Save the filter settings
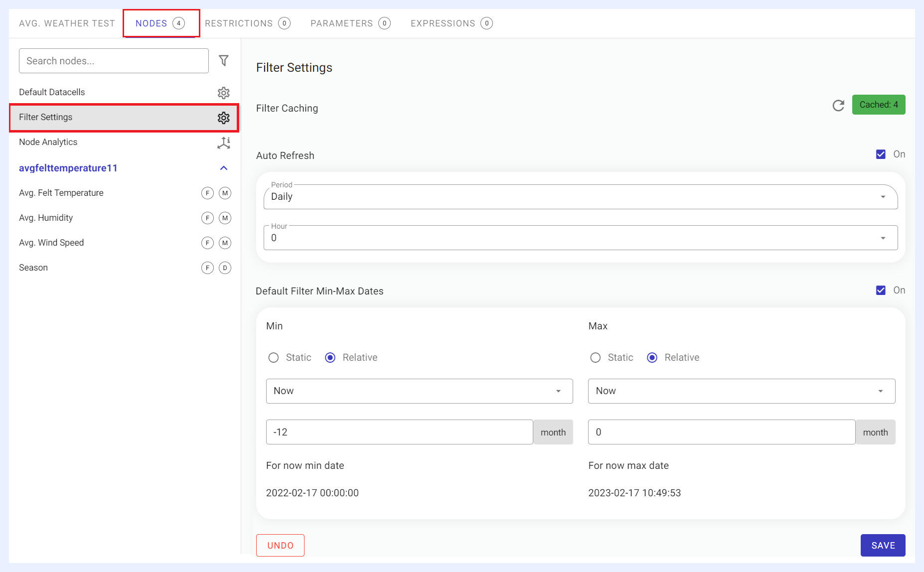The width and height of the screenshot is (924, 572). pyautogui.click(x=883, y=546)
